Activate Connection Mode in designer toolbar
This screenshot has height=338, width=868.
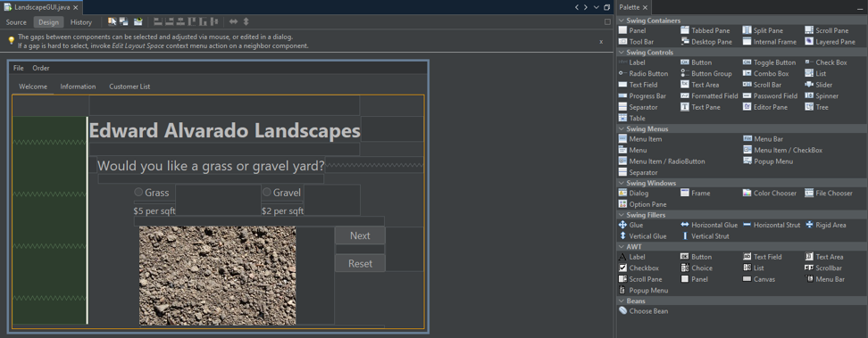(x=124, y=22)
